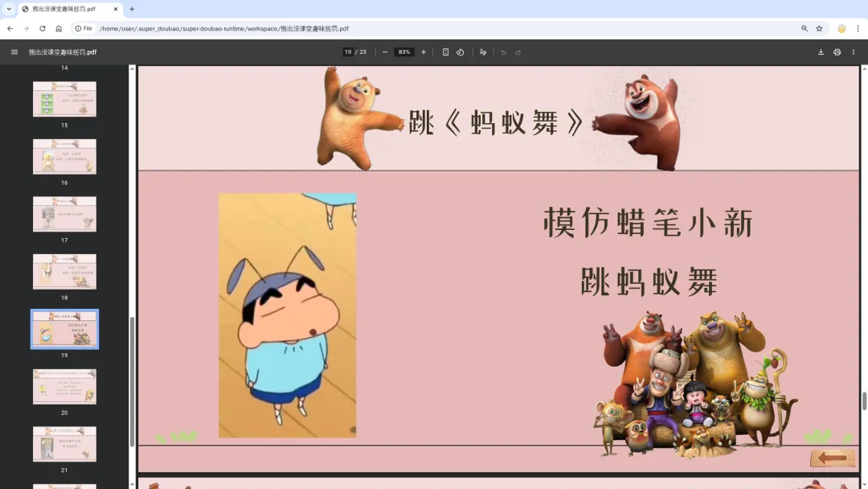868x489 pixels.
Task: Open page 21 thumbnail
Action: (x=64, y=444)
